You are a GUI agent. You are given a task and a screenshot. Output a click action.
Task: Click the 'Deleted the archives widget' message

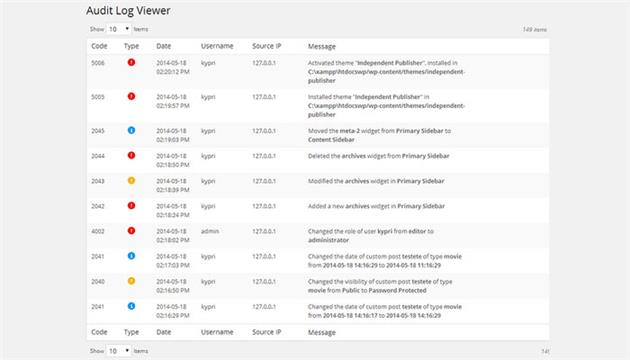tap(378, 156)
